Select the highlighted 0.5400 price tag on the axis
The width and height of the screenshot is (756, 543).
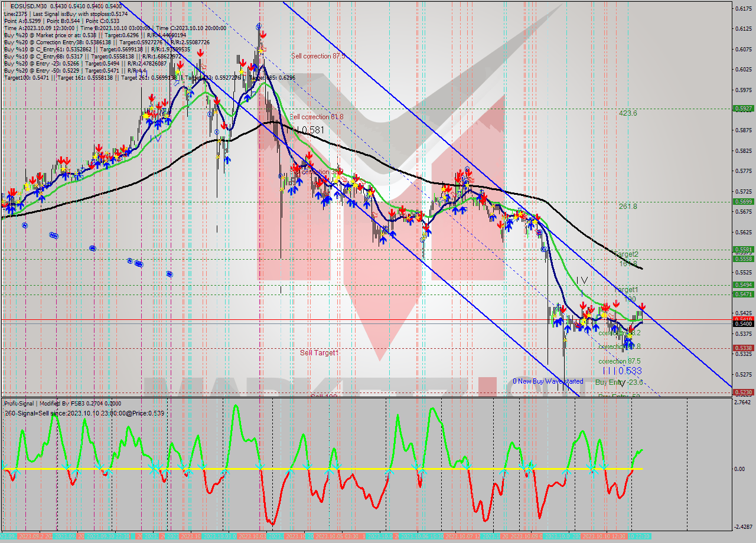[741, 323]
